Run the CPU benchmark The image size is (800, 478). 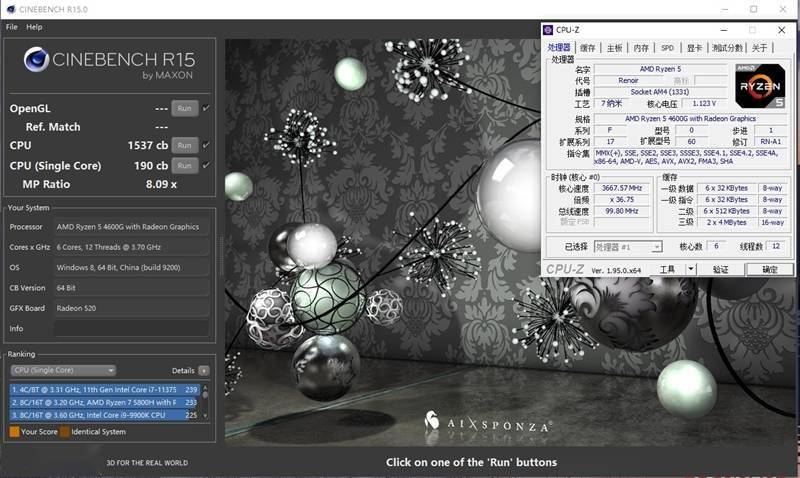pyautogui.click(x=184, y=145)
